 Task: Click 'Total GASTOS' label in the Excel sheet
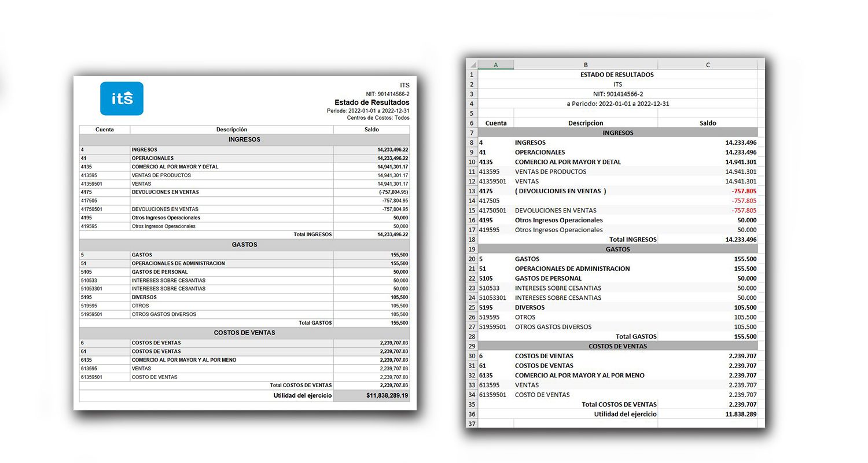636,336
